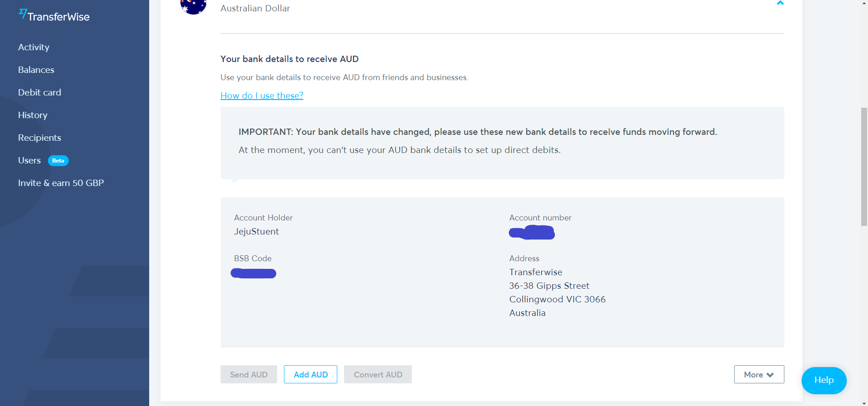This screenshot has height=406, width=868.
Task: Click the 'BSB Code' label
Action: coord(253,258)
